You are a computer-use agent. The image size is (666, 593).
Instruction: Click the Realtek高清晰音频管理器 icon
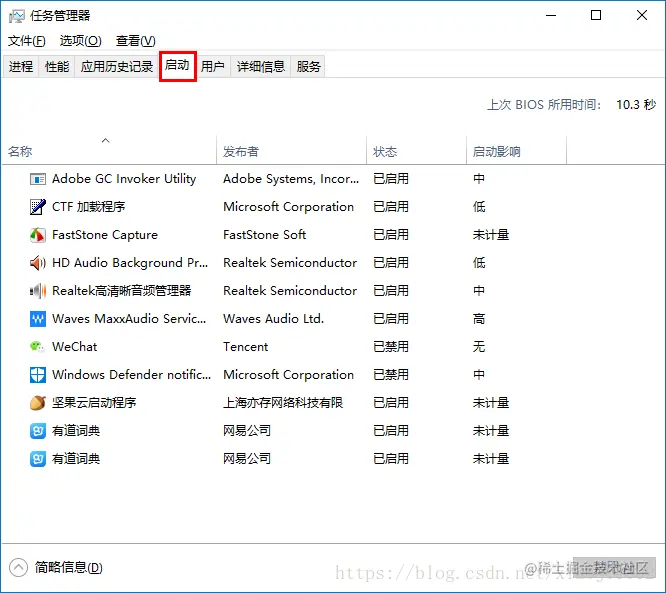click(x=38, y=291)
